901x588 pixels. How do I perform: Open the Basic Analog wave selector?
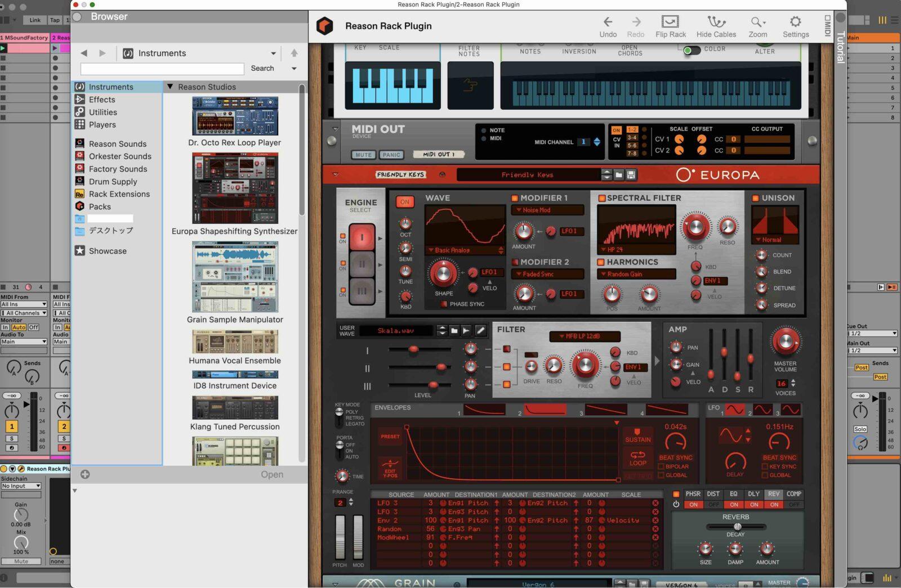pyautogui.click(x=465, y=250)
